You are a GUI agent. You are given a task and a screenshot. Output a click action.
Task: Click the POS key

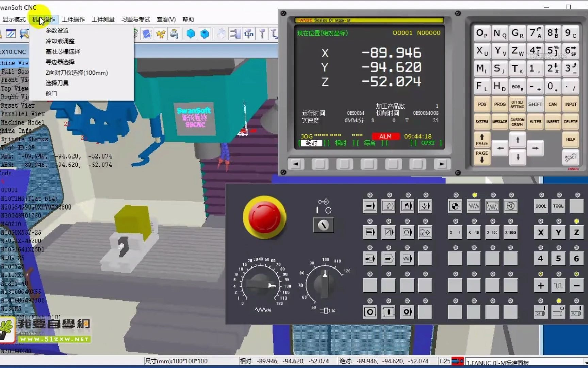(x=482, y=104)
